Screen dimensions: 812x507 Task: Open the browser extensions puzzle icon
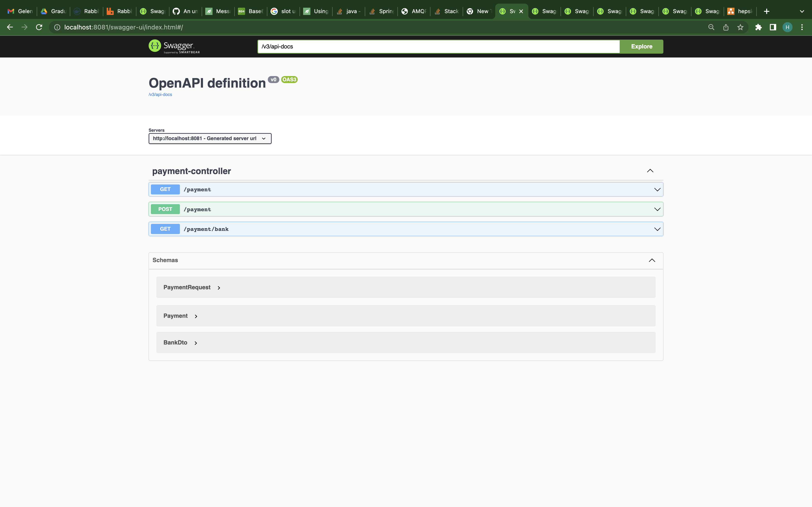pos(759,27)
